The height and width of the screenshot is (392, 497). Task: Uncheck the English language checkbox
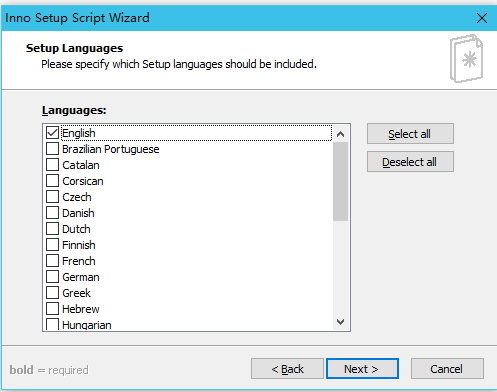click(52, 133)
